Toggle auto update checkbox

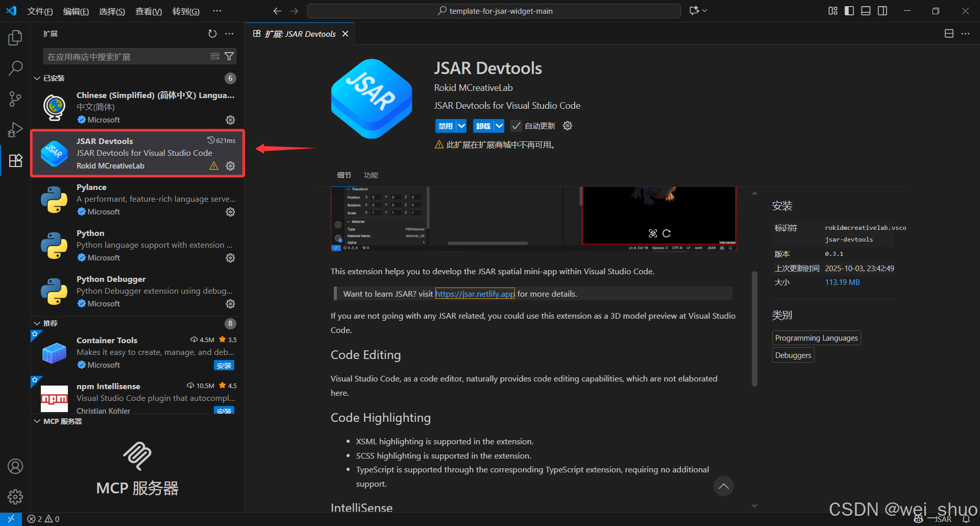[x=517, y=126]
